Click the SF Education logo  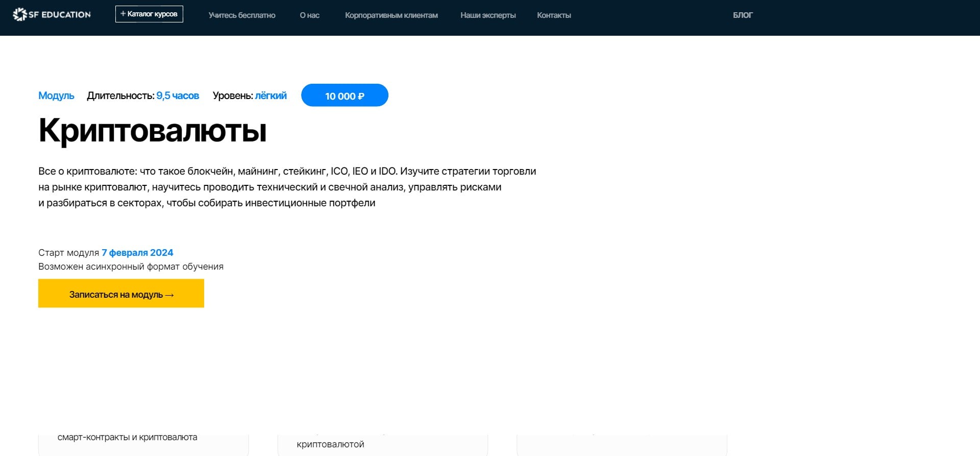pyautogui.click(x=52, y=15)
